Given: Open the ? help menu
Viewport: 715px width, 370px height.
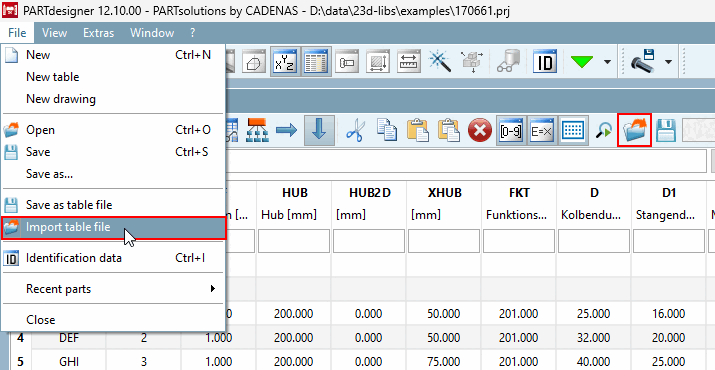Looking at the screenshot, I should [193, 33].
